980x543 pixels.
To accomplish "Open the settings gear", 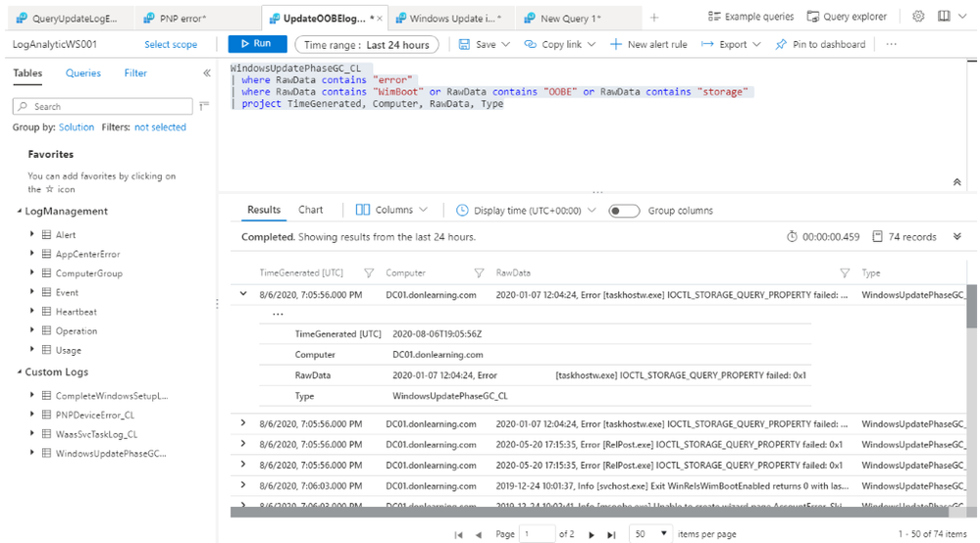I will click(x=918, y=17).
